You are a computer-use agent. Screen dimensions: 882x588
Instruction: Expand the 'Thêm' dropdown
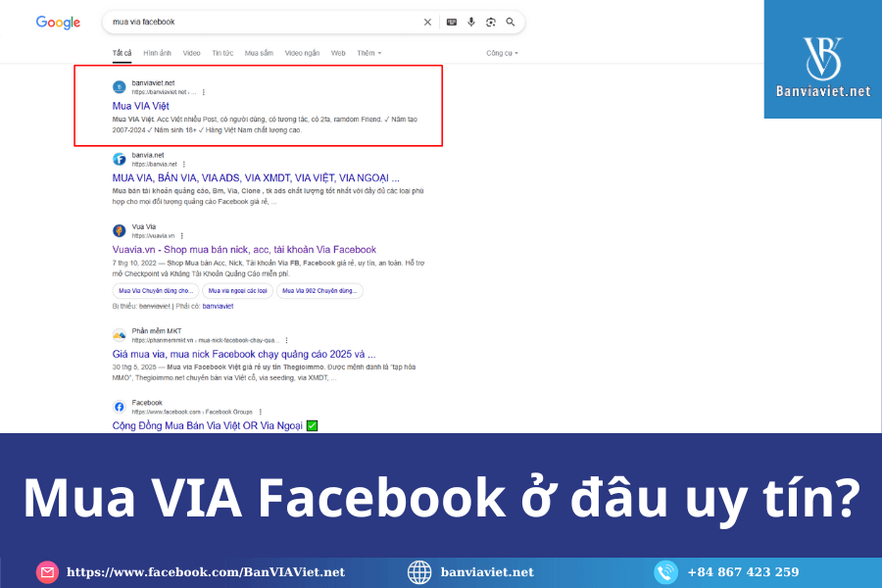pyautogui.click(x=369, y=53)
